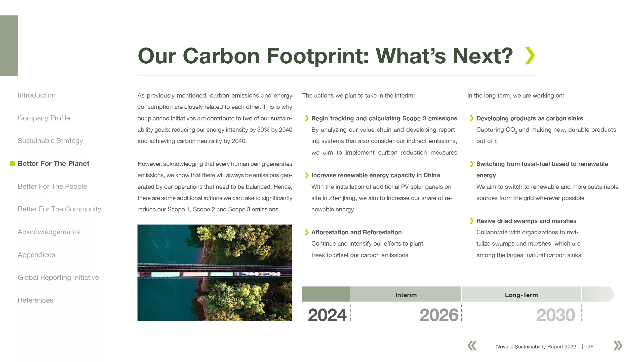644x362 pixels.
Task: Click chevron bullet before Increase renewable energy capacity
Action: point(306,175)
